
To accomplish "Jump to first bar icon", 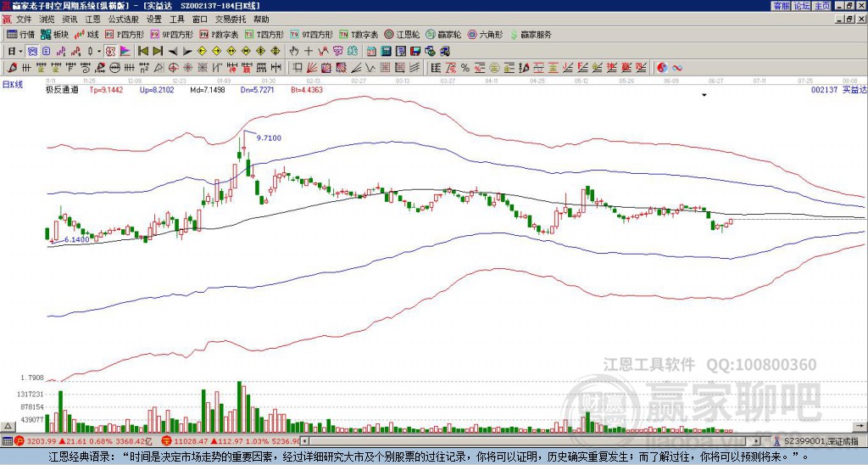I will pos(142,52).
